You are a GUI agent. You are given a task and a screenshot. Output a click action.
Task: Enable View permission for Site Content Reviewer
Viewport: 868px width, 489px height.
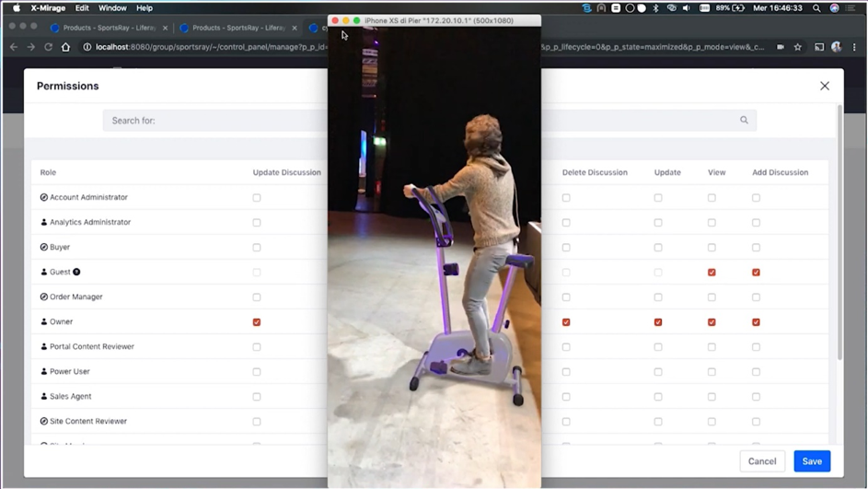[x=712, y=422]
